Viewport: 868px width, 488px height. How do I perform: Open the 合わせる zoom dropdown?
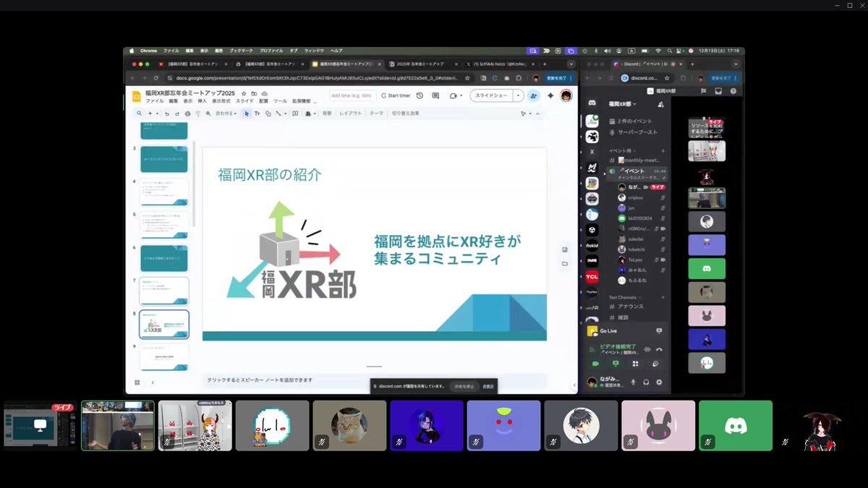point(226,114)
